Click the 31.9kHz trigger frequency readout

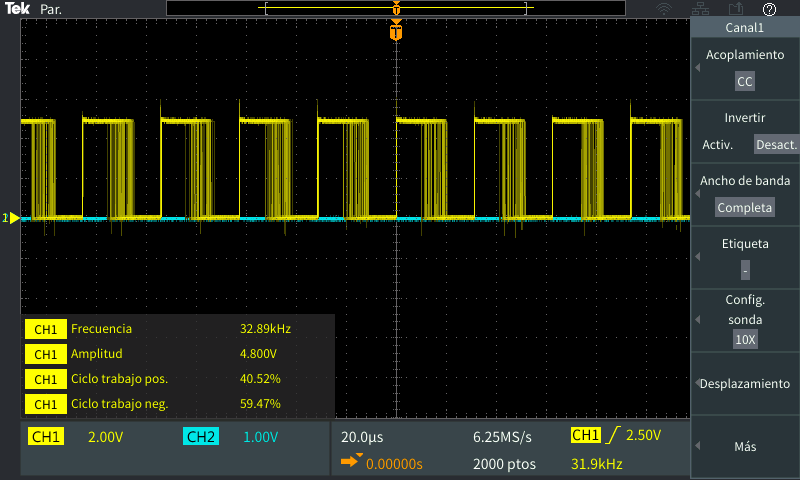click(596, 464)
